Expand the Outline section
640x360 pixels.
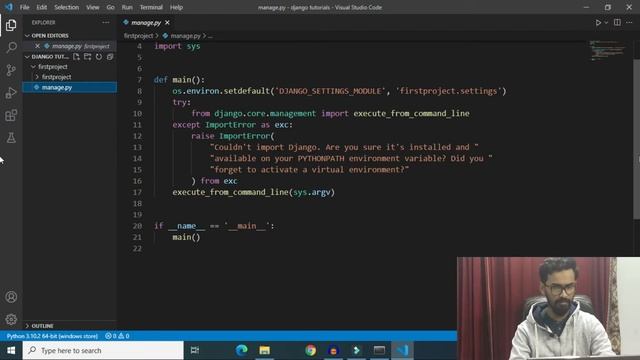[27, 326]
